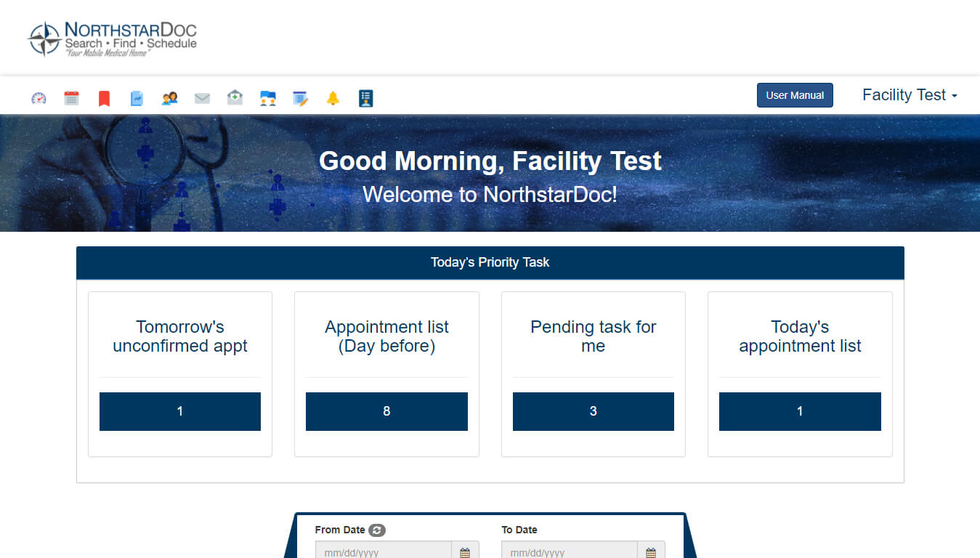The image size is (980, 558).
Task: Click the User Manual button
Action: point(795,94)
